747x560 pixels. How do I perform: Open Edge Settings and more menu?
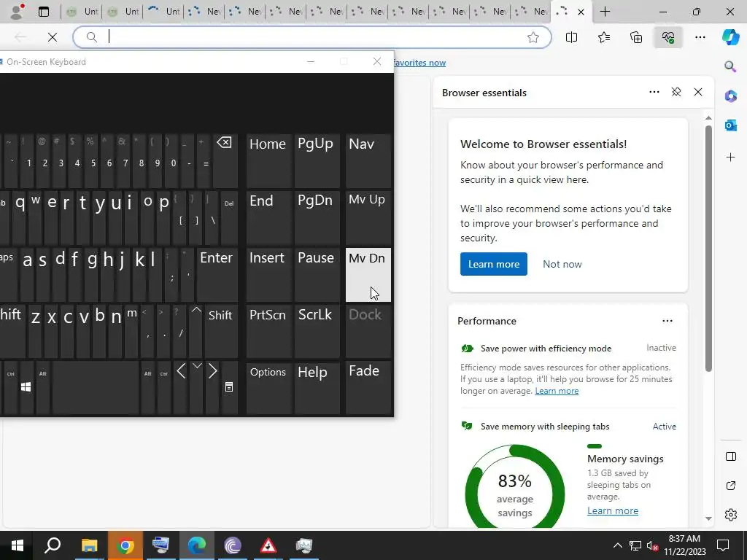pos(700,37)
